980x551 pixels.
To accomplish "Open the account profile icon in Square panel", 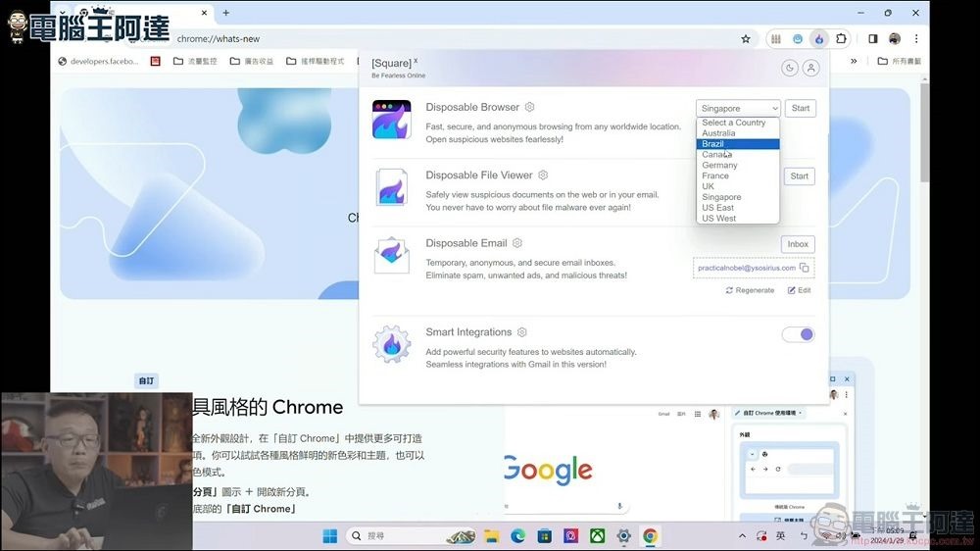I will coord(811,69).
